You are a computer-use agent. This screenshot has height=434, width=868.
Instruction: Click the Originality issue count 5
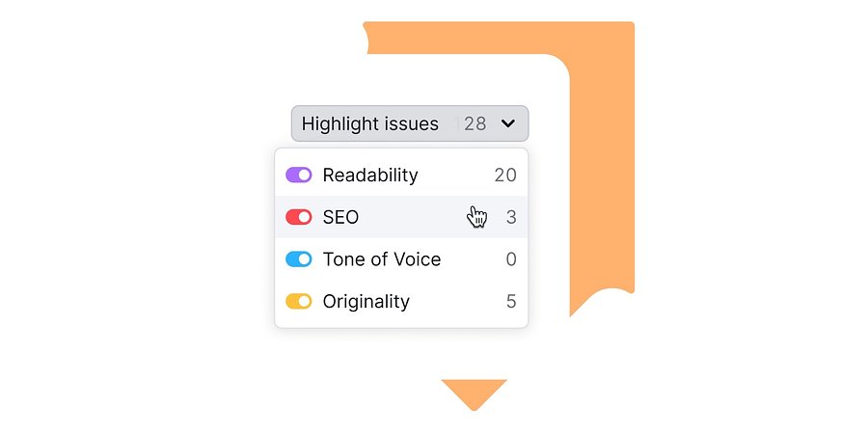(511, 301)
